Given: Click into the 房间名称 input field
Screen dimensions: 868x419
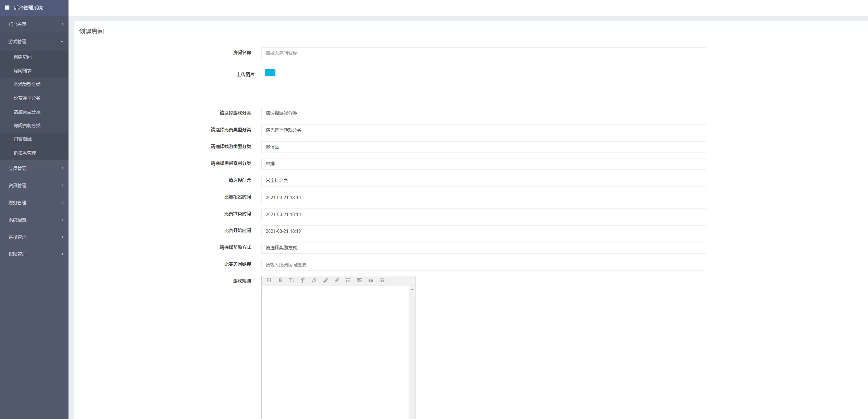Looking at the screenshot, I should coord(483,53).
